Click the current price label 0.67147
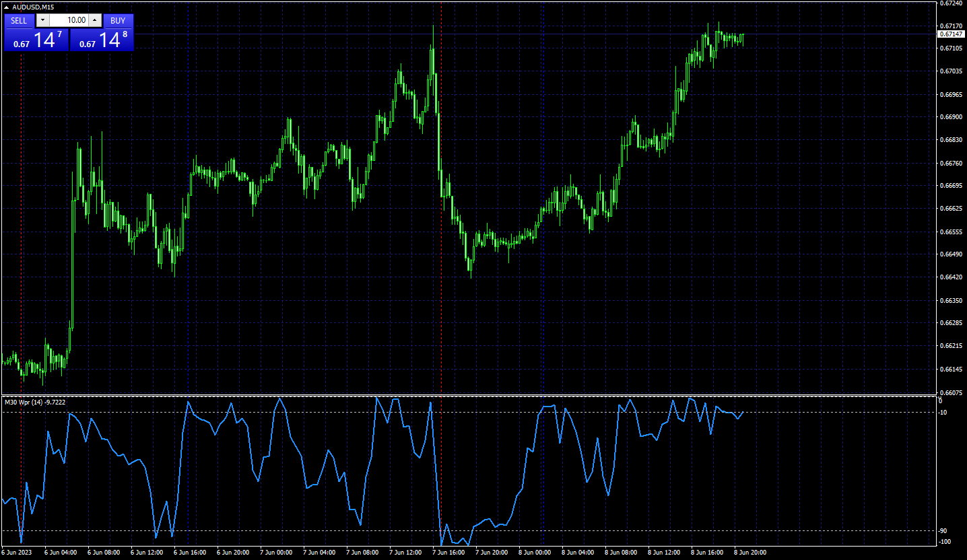967x560 pixels. (x=951, y=34)
